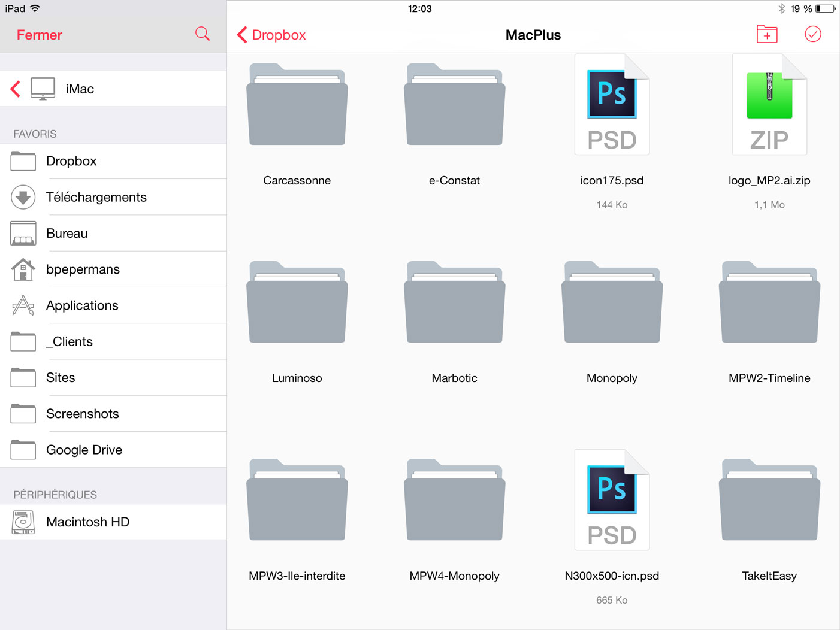
Task: Open the MPW3-Ile-interdite folder icon
Action: [x=297, y=499]
